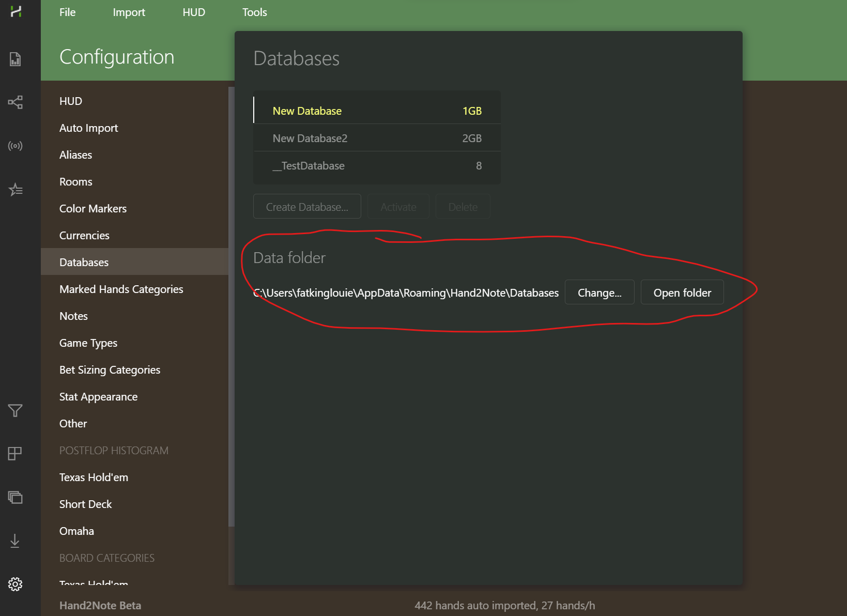Click the Hand2Note Beta label
The width and height of the screenshot is (847, 616).
click(100, 606)
